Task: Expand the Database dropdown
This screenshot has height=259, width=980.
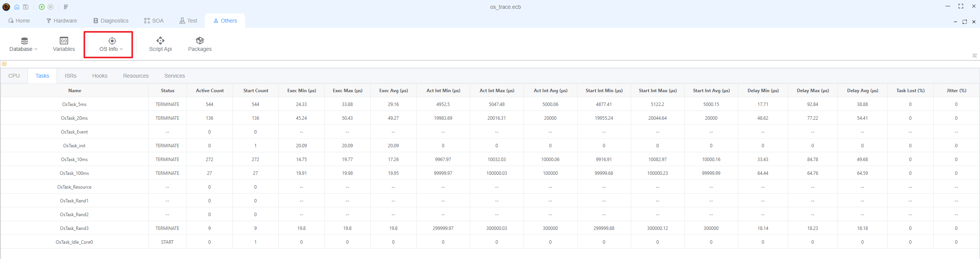Action: 23,44
